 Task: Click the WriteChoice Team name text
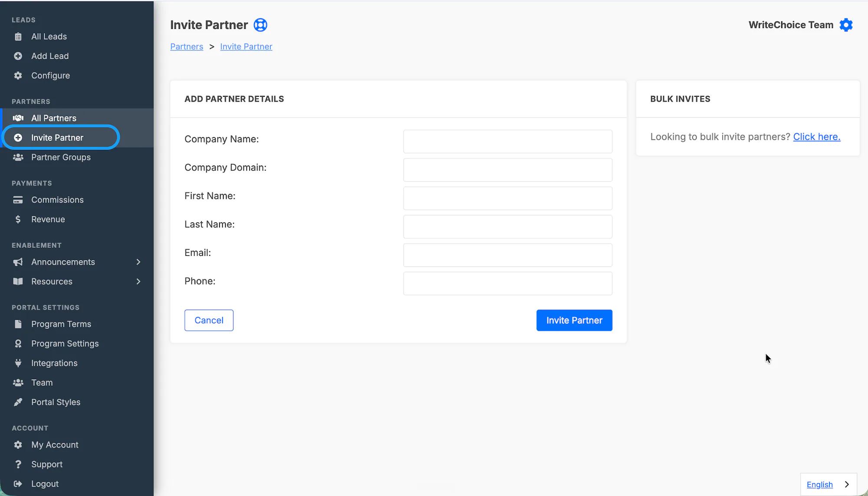pyautogui.click(x=791, y=25)
